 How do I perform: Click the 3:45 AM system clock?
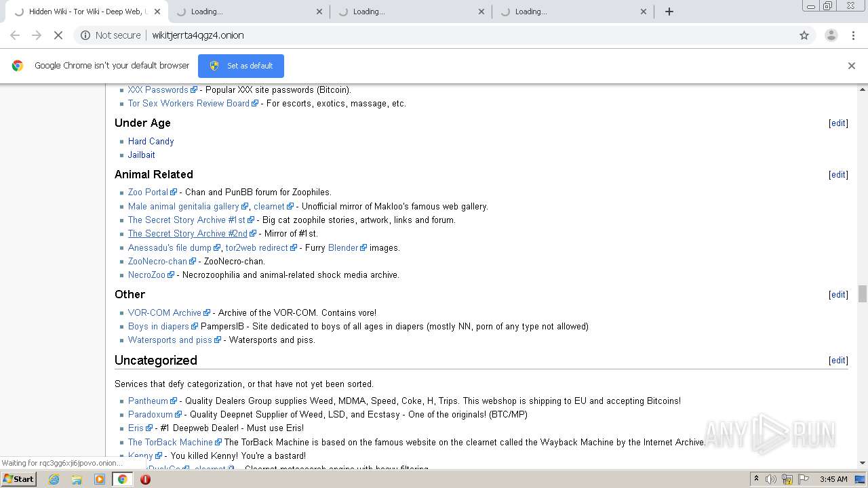point(833,479)
